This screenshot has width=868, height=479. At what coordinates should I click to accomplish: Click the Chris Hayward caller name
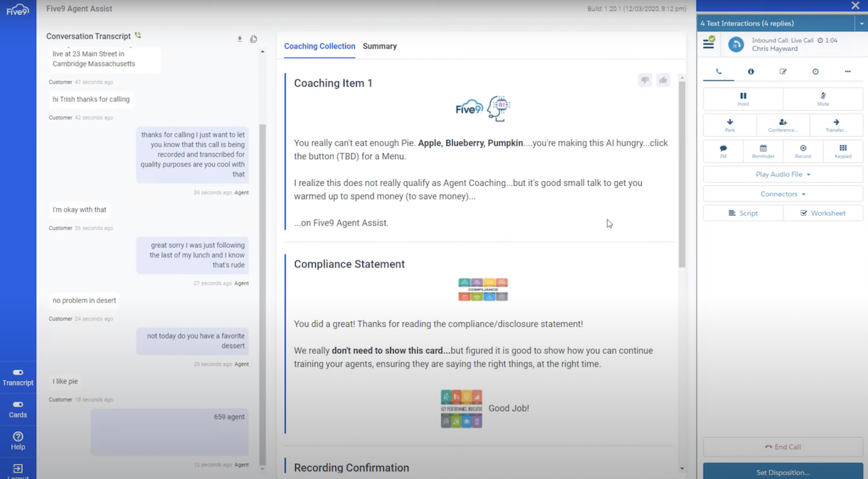click(x=775, y=49)
